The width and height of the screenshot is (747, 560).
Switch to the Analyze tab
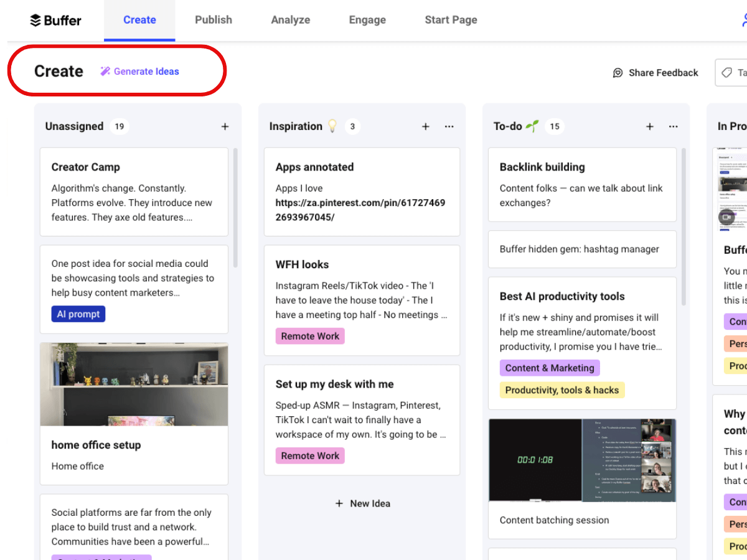pos(290,19)
